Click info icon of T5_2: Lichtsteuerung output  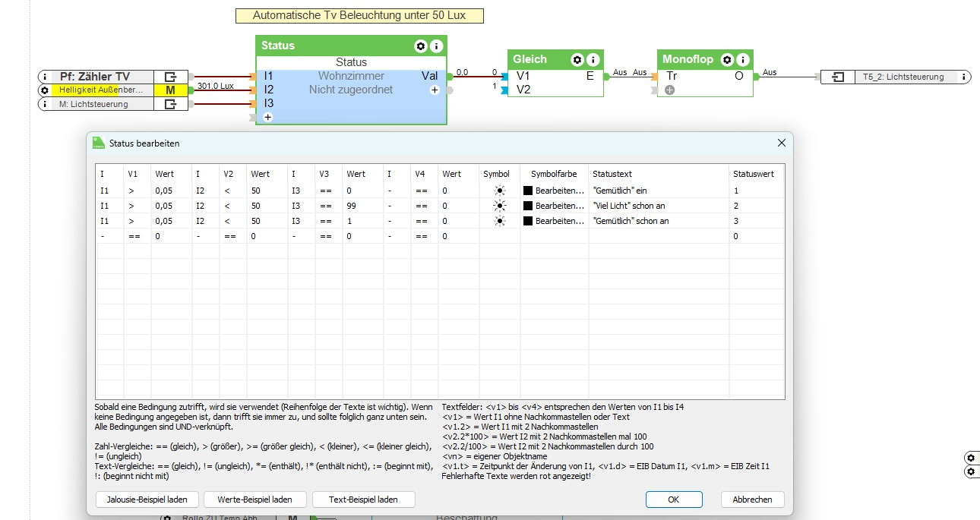point(964,77)
